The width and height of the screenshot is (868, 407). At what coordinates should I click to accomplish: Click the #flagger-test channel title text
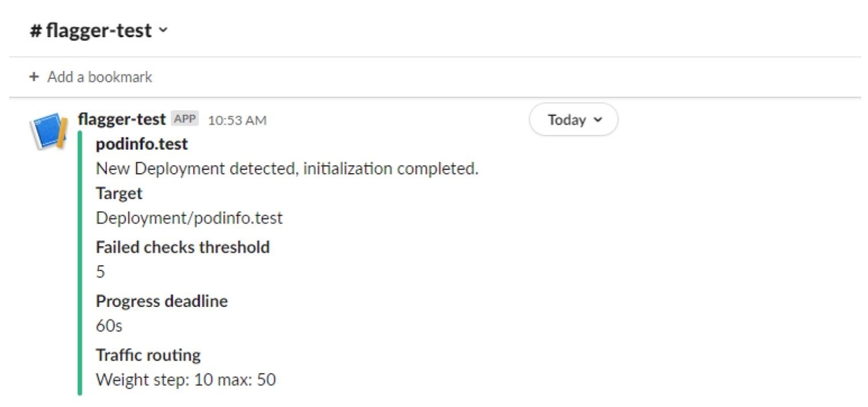point(91,31)
